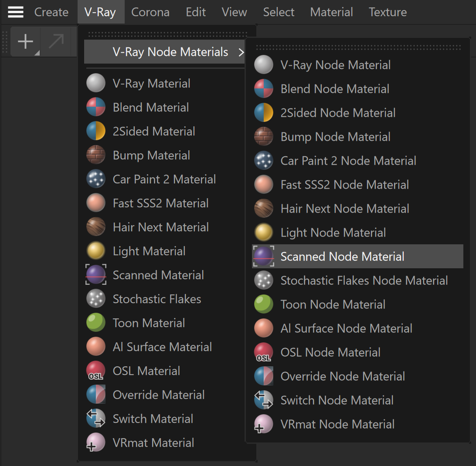This screenshot has width=476, height=466.
Task: Open the Texture menu
Action: pos(388,12)
